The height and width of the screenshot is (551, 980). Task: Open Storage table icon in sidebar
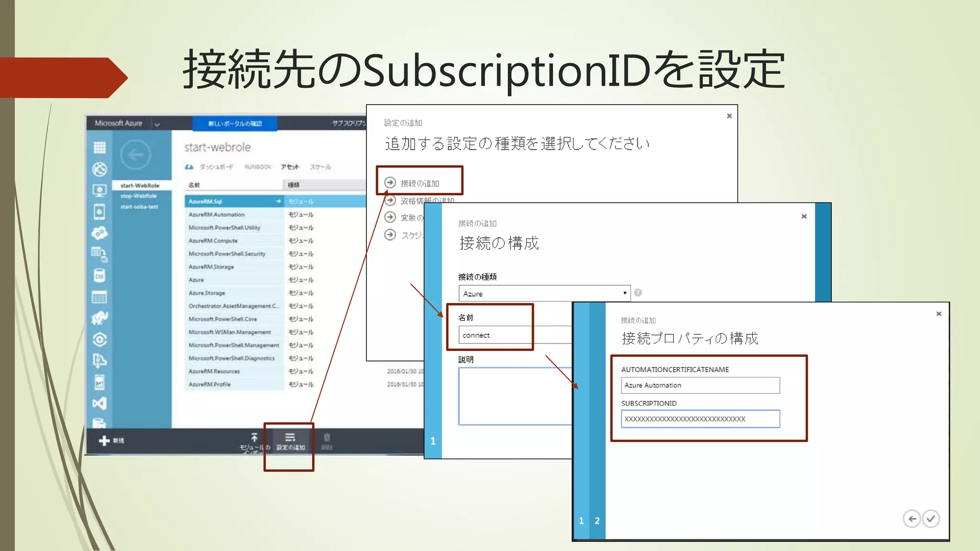pos(100,297)
